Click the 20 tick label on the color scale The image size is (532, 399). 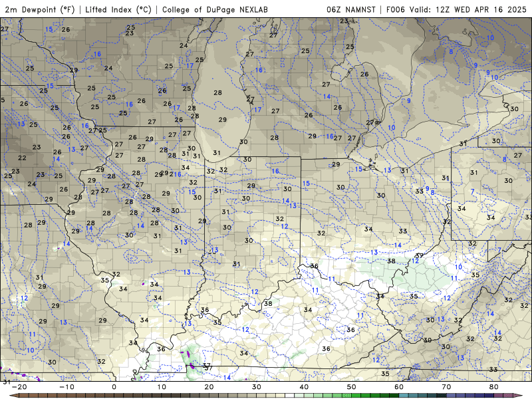(209, 387)
